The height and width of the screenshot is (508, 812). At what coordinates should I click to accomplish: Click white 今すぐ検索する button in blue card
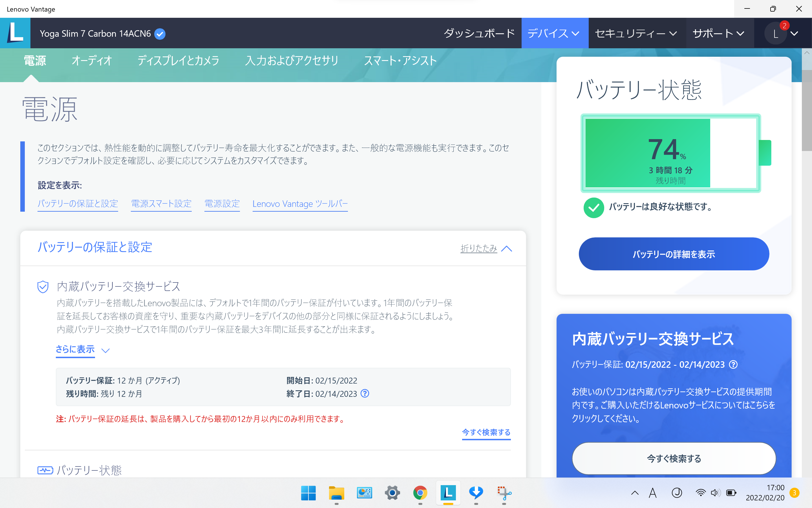[x=674, y=459]
